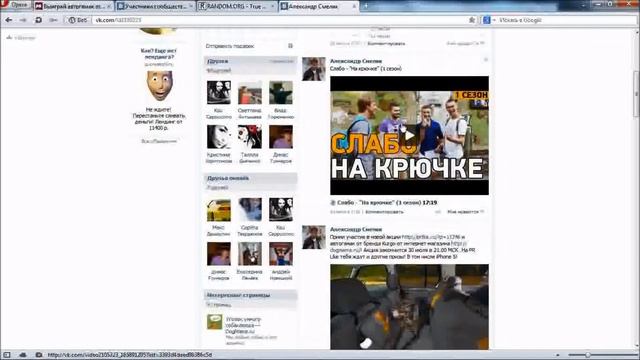This screenshot has height=360, width=640.
Task: Click the smiling face ad image
Action: coord(159,86)
